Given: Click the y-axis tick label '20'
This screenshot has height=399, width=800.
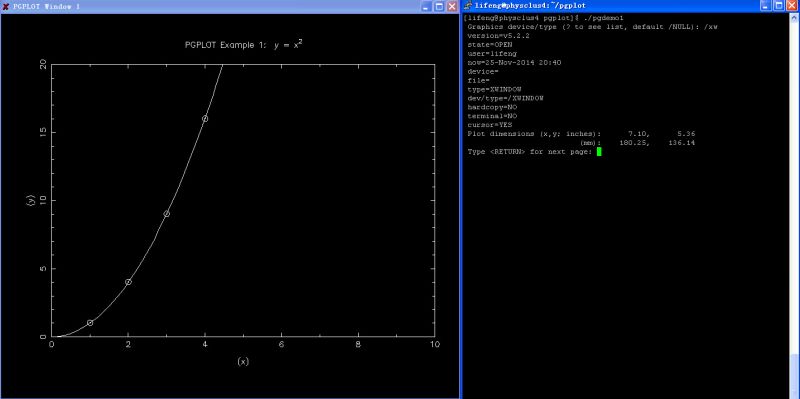Looking at the screenshot, I should (x=43, y=64).
